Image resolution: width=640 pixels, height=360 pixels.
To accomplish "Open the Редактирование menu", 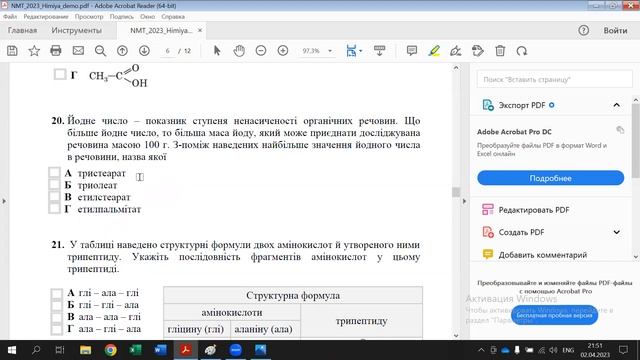I will (x=46, y=17).
